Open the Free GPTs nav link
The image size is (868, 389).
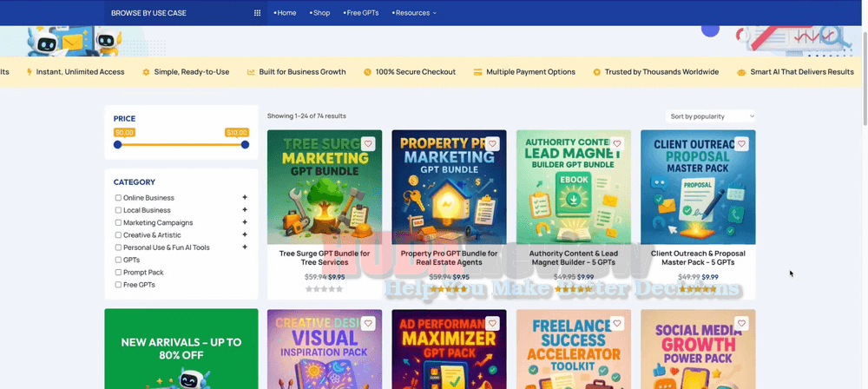pos(361,13)
